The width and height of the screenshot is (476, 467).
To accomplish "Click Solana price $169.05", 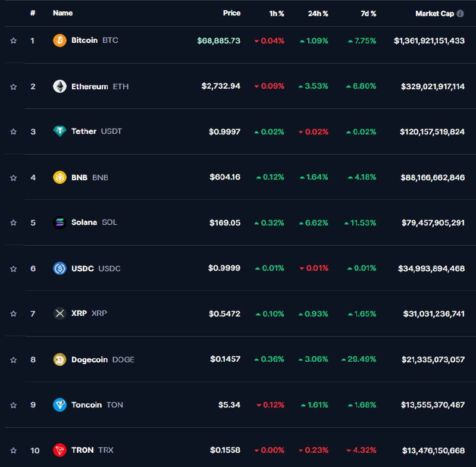I will pyautogui.click(x=225, y=222).
